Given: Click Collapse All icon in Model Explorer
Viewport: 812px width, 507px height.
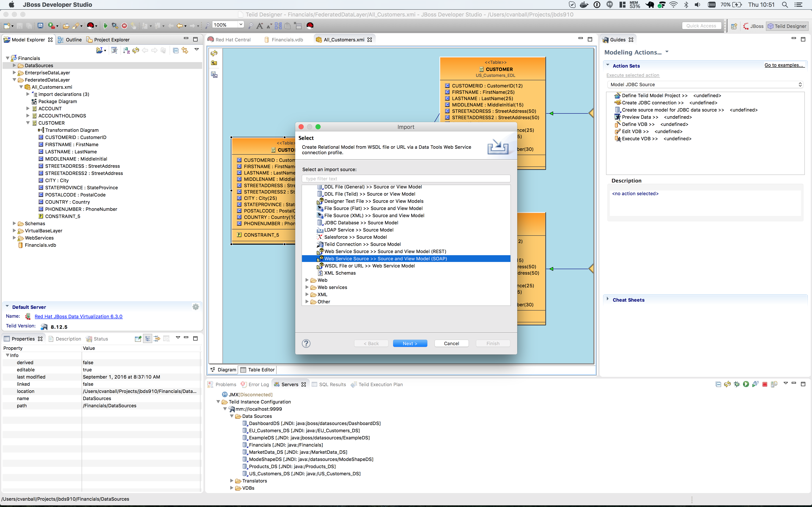Looking at the screenshot, I should [x=176, y=50].
